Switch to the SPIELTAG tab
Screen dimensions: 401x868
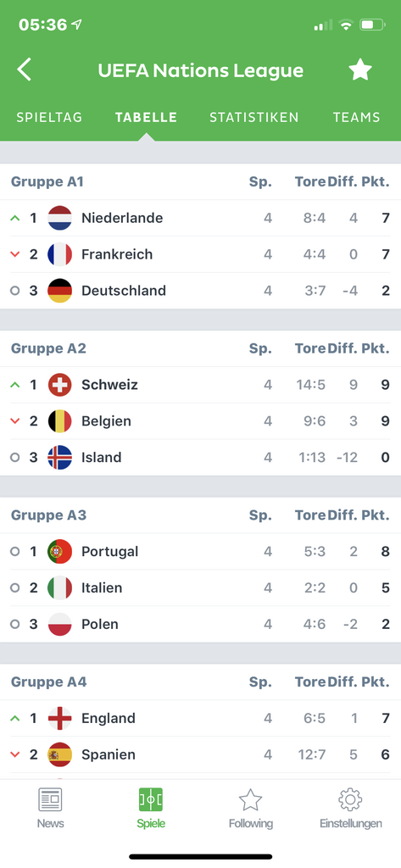click(x=49, y=117)
